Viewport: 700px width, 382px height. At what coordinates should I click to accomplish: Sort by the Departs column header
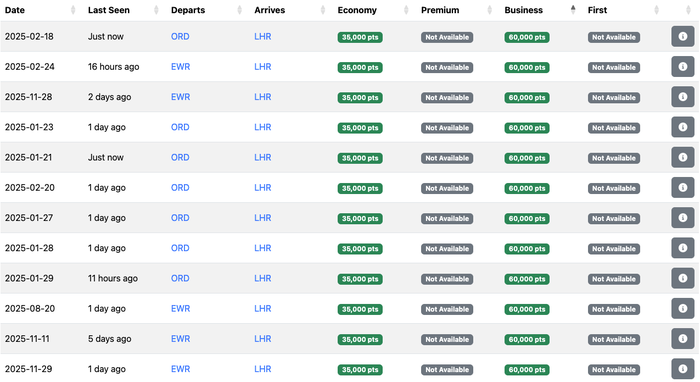(x=188, y=10)
